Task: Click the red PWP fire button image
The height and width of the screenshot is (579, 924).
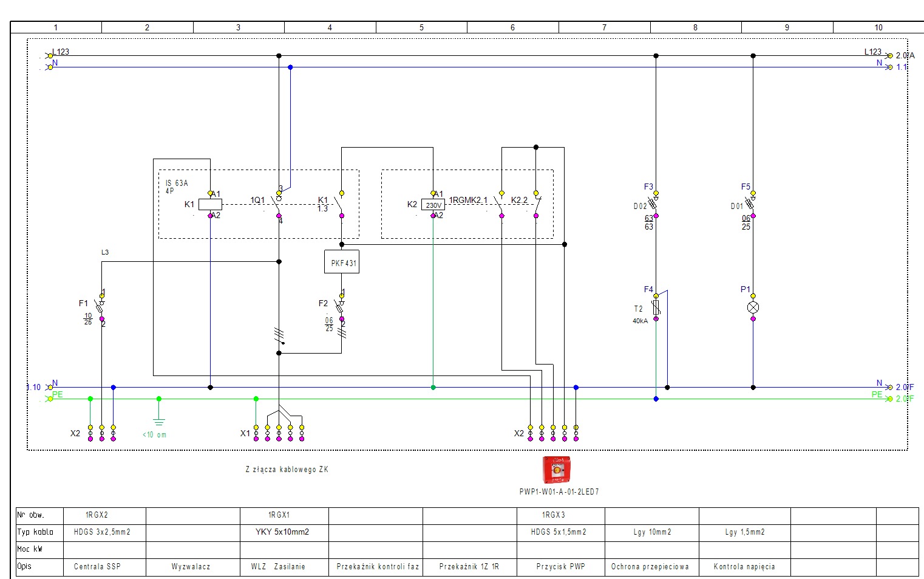Action: point(556,470)
